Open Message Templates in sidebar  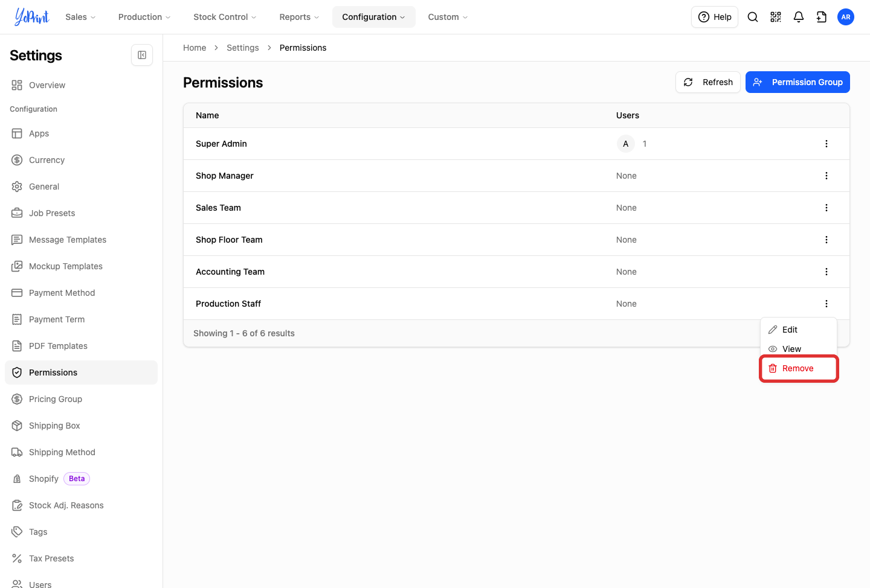point(81,240)
